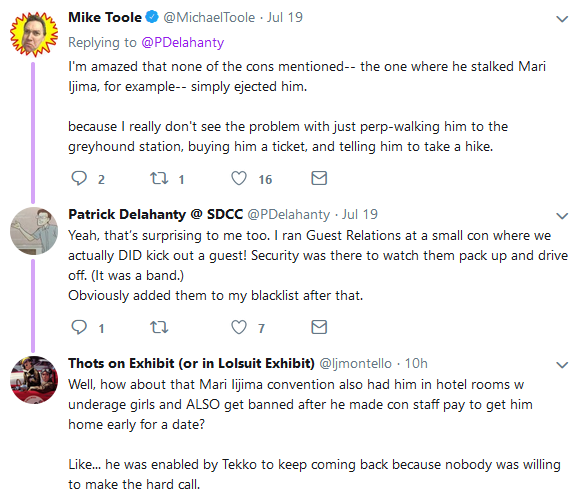Share Patrick Delahanty's tweet via message icon
The width and height of the screenshot is (584, 503).
[319, 327]
